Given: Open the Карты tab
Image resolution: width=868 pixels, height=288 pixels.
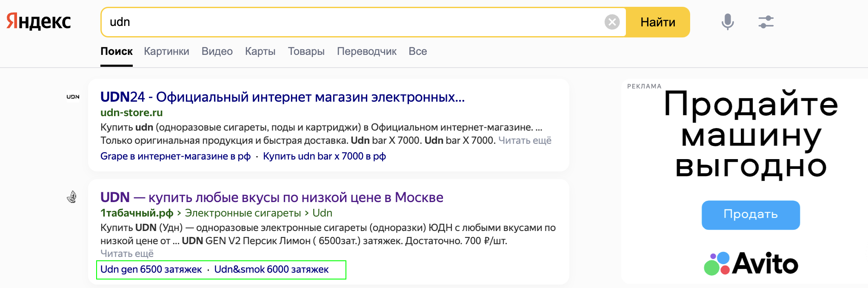Looking at the screenshot, I should [x=260, y=51].
